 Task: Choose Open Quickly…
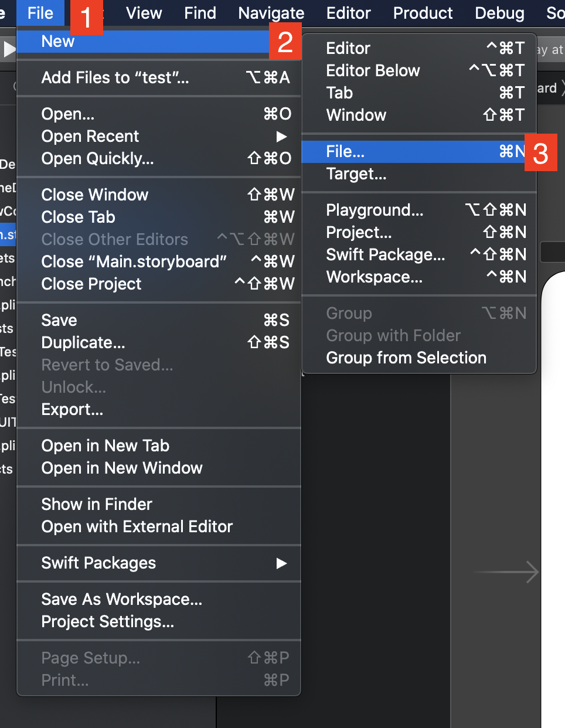click(159, 158)
